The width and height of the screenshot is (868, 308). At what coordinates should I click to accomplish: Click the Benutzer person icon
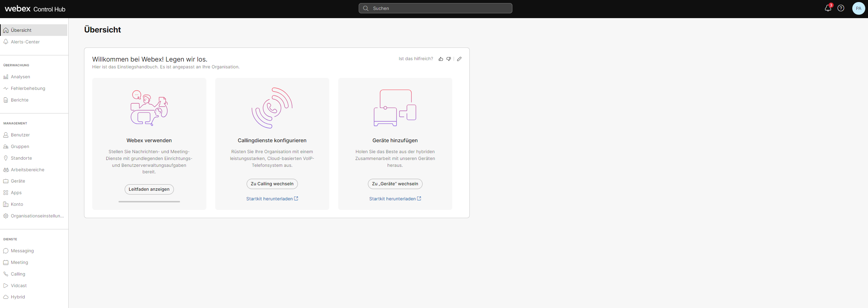click(6, 135)
